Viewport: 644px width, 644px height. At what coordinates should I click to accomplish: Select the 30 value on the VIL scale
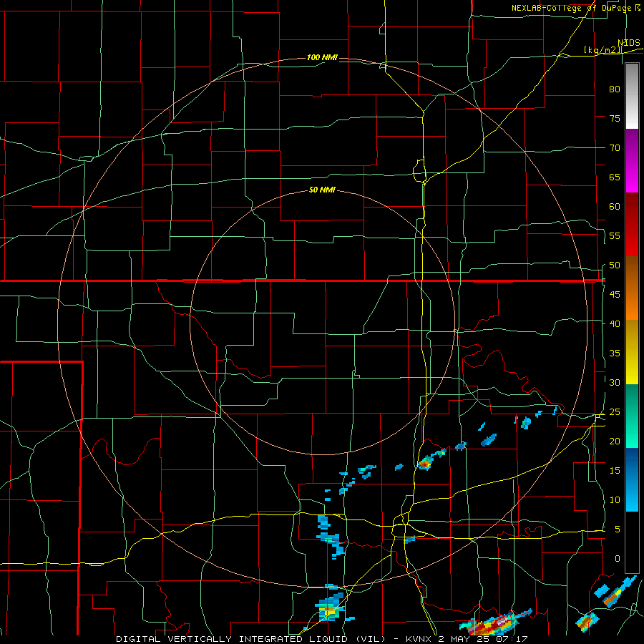(x=615, y=382)
